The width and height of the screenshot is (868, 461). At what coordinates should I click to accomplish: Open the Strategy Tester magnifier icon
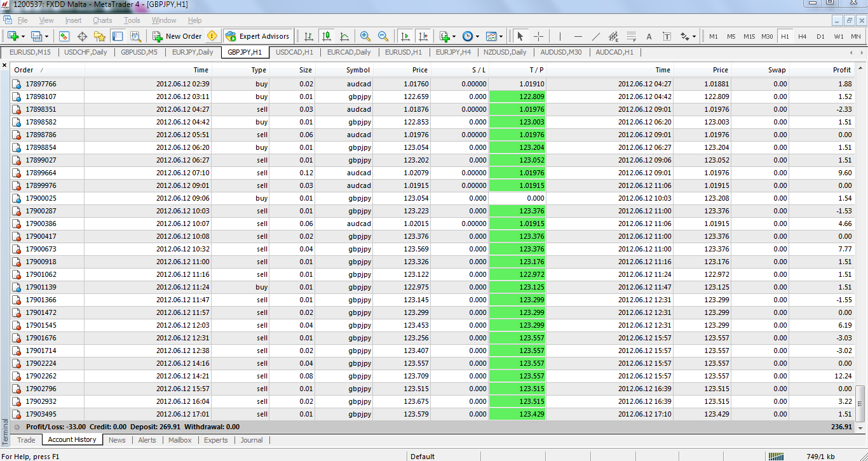coord(135,36)
